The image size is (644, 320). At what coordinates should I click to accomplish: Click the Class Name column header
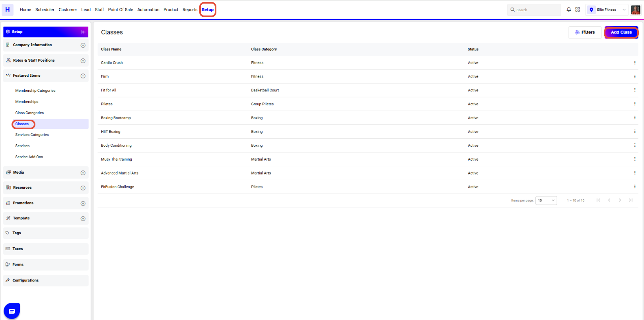pos(111,49)
